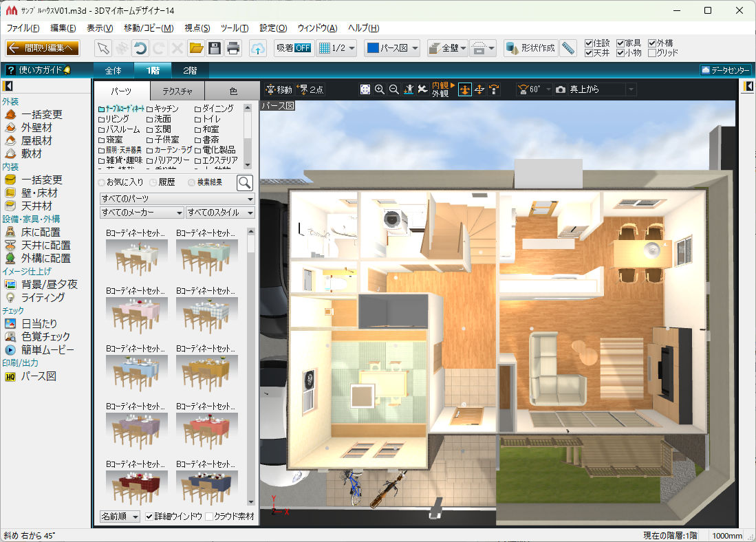This screenshot has height=542, width=756.
Task: Click the measuring ruler tool icon
Action: point(568,48)
